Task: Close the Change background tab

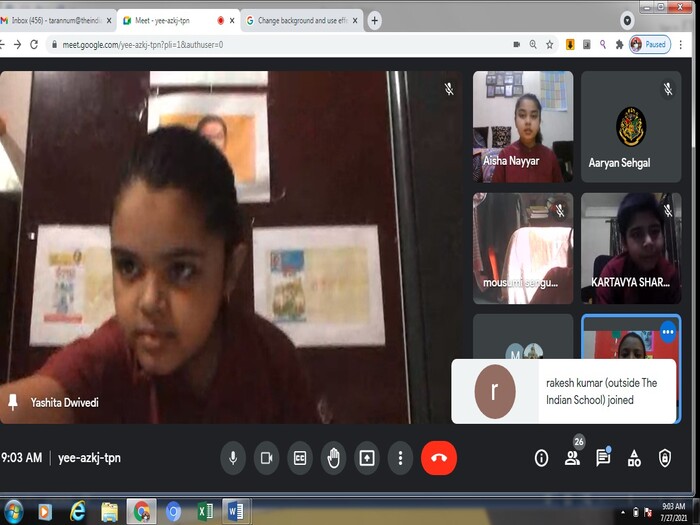Action: pyautogui.click(x=355, y=21)
